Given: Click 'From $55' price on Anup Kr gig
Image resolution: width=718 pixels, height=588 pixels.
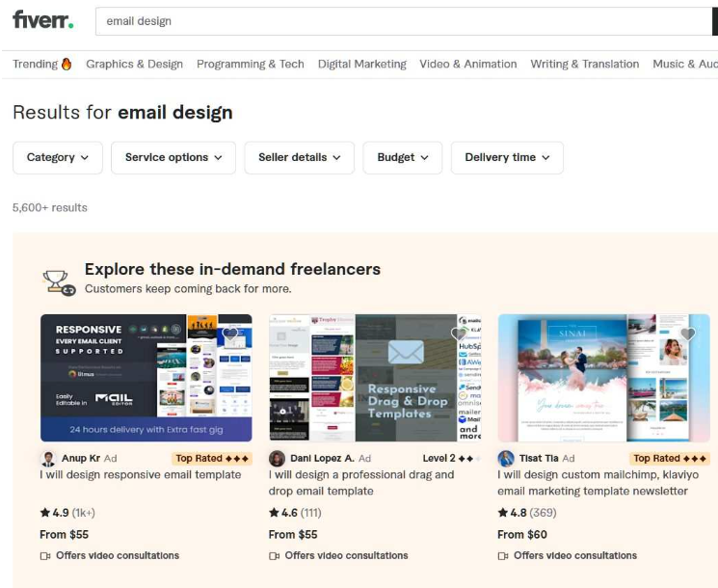Looking at the screenshot, I should 65,534.
